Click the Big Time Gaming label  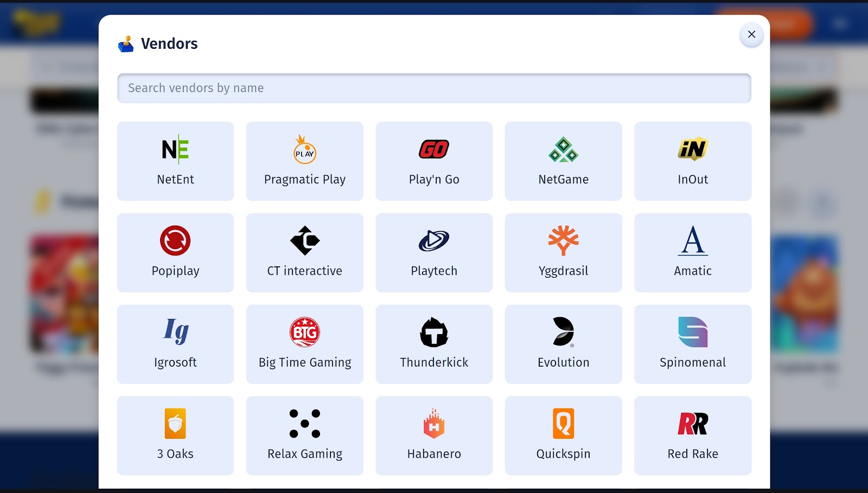point(305,363)
